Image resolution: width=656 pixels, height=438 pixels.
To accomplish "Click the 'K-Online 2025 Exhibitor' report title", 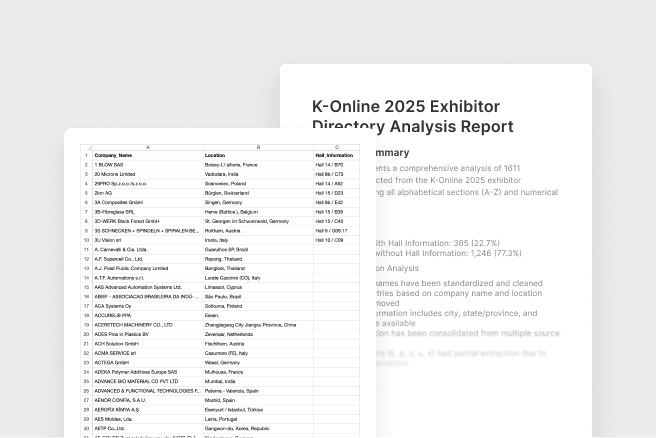I will click(406, 107).
